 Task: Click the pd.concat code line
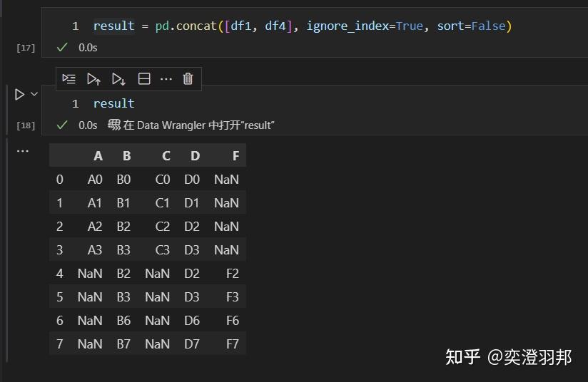click(303, 26)
